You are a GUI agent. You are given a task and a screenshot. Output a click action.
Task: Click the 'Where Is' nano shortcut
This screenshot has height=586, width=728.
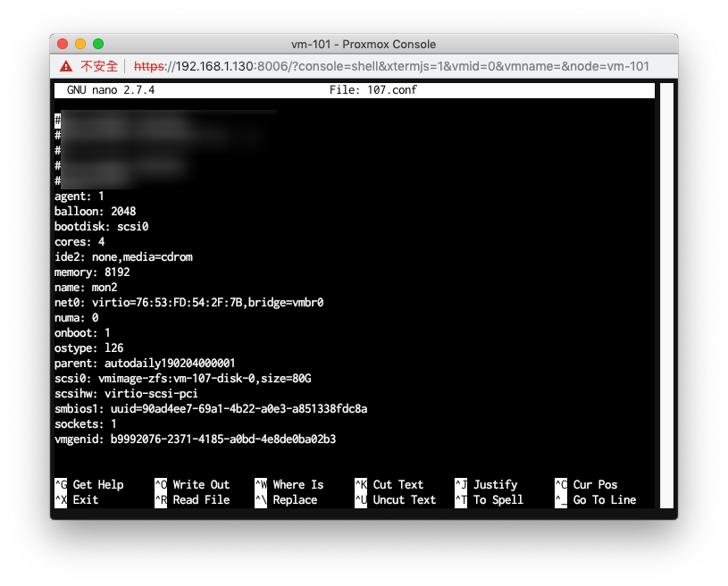coord(289,485)
